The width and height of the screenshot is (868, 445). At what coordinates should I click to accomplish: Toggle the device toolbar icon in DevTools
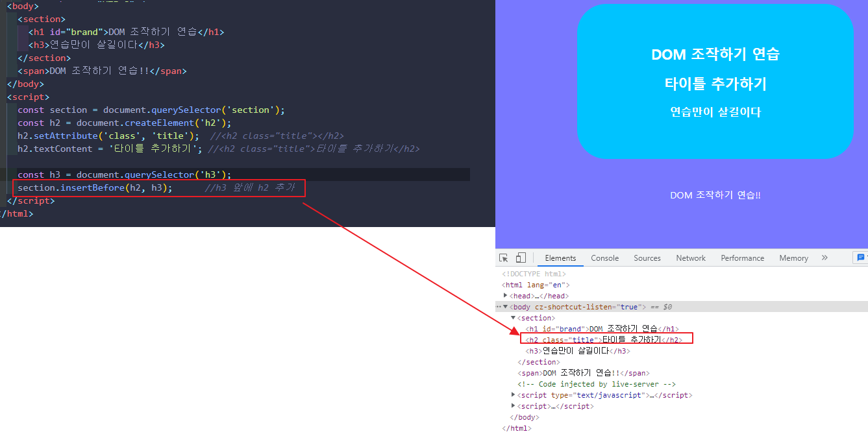click(x=521, y=258)
